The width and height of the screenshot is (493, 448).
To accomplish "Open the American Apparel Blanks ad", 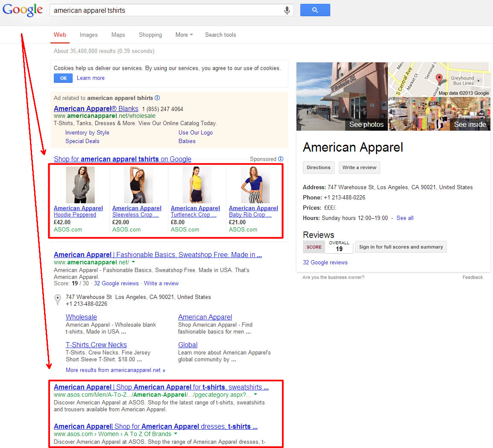I will pos(96,108).
